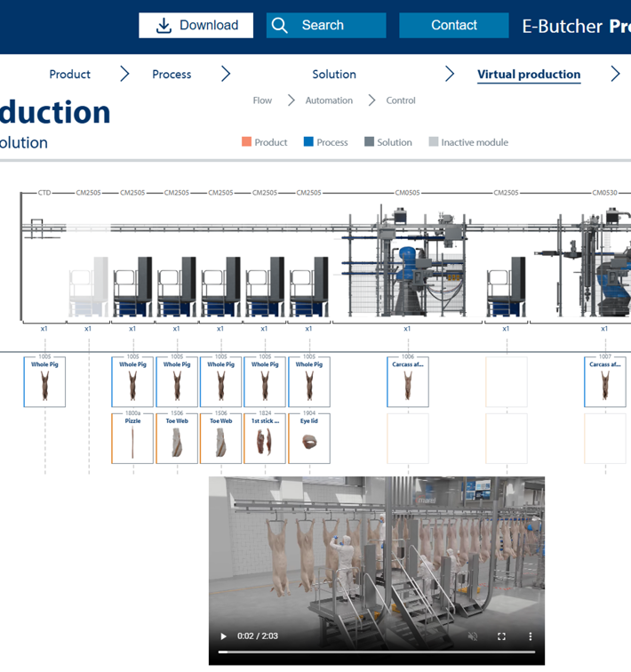Open the 1st stick product card

(x=265, y=438)
